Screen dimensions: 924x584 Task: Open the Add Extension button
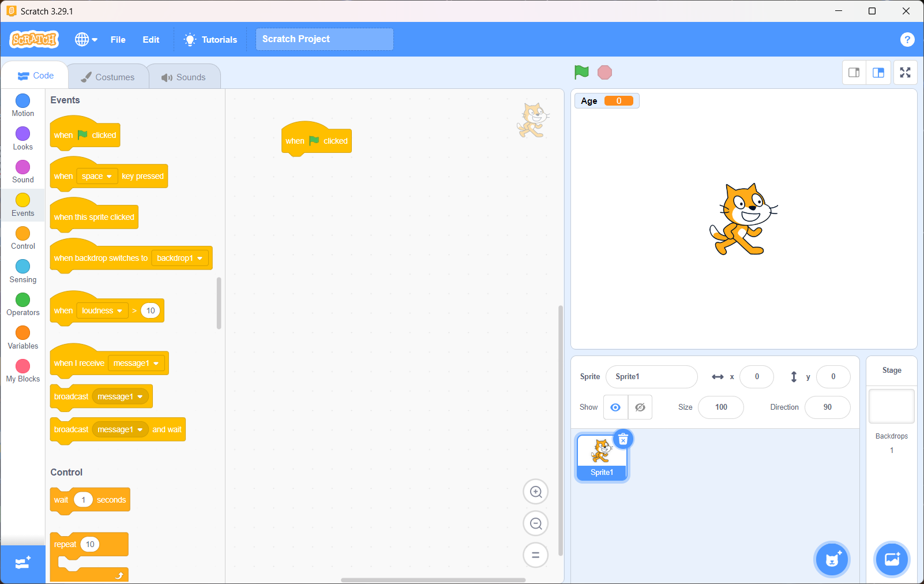(x=22, y=563)
